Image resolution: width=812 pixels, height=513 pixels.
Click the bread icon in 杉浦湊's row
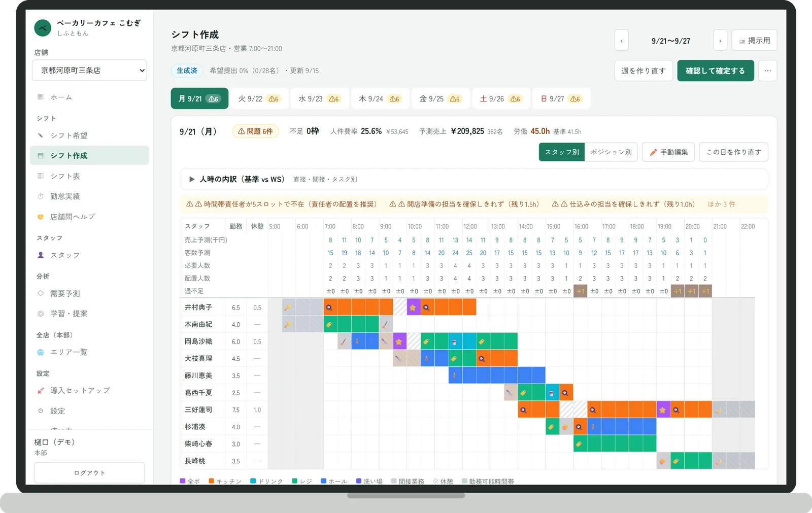tap(565, 427)
